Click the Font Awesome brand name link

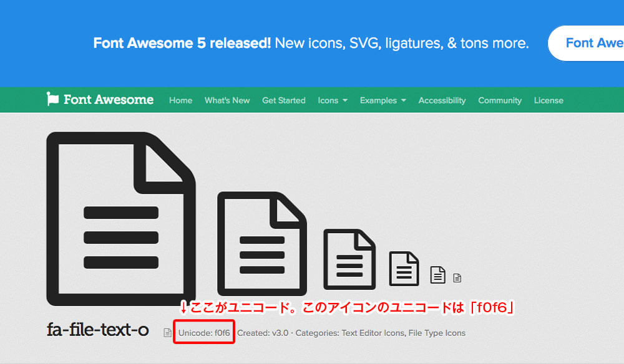tap(109, 99)
